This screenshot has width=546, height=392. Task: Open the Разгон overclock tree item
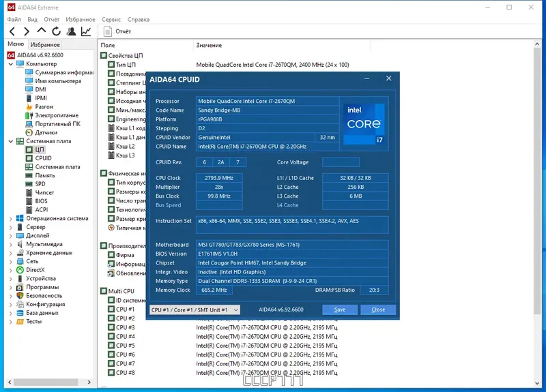[44, 107]
